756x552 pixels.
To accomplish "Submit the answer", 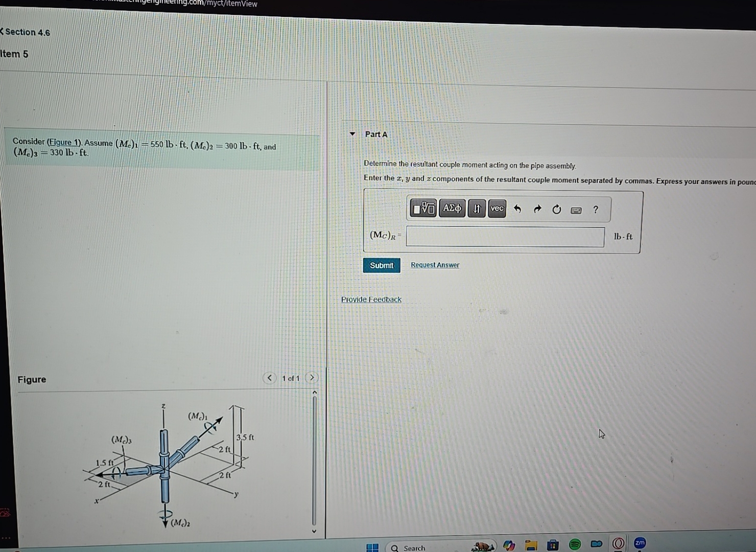I will (x=381, y=265).
